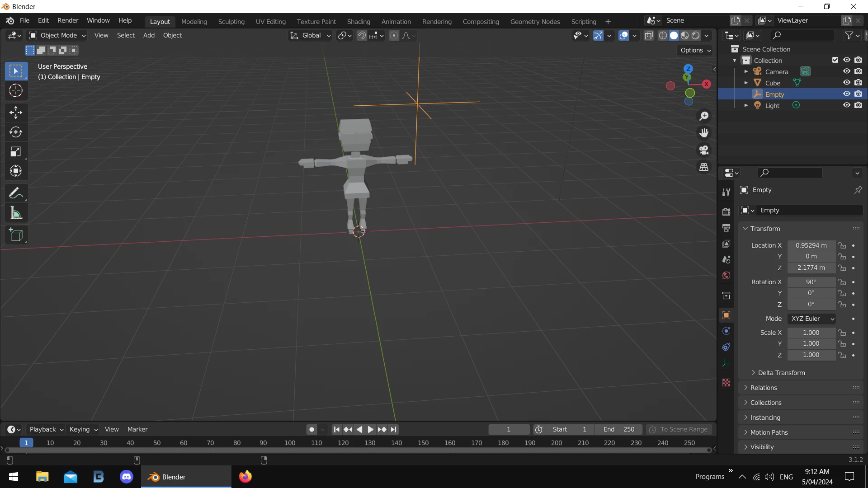Click the Location X value field

(x=811, y=245)
